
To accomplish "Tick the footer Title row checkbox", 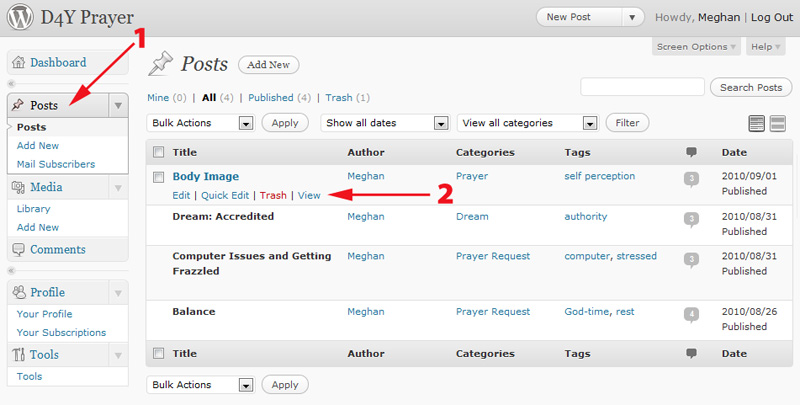I will point(158,353).
